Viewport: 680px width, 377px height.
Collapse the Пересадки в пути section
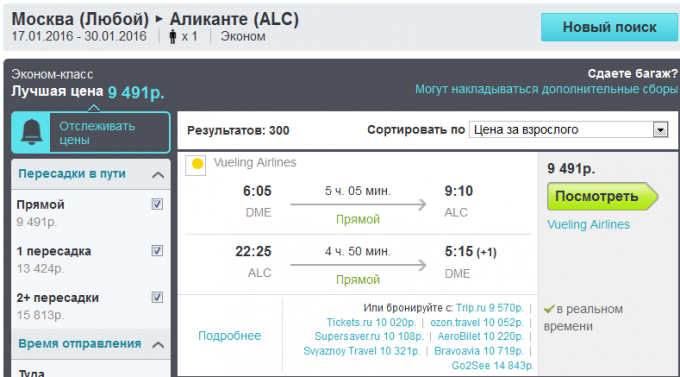coord(158,175)
